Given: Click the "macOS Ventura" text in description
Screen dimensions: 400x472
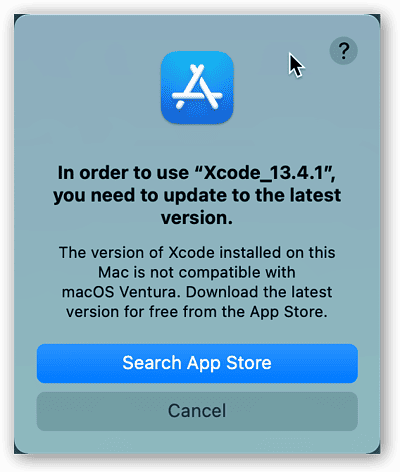Looking at the screenshot, I should pos(119,292).
